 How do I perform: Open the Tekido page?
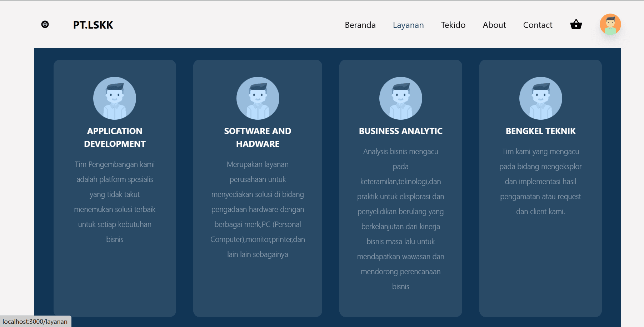453,25
